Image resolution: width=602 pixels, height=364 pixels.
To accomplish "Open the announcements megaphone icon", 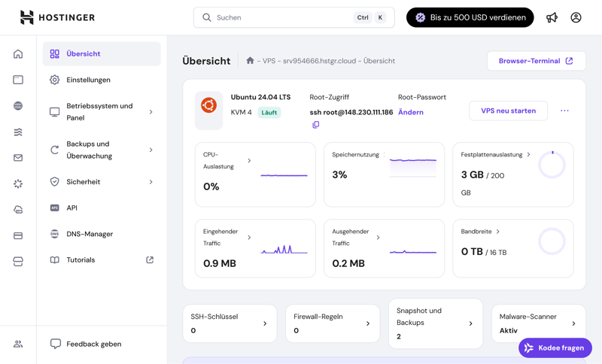I will (x=552, y=17).
